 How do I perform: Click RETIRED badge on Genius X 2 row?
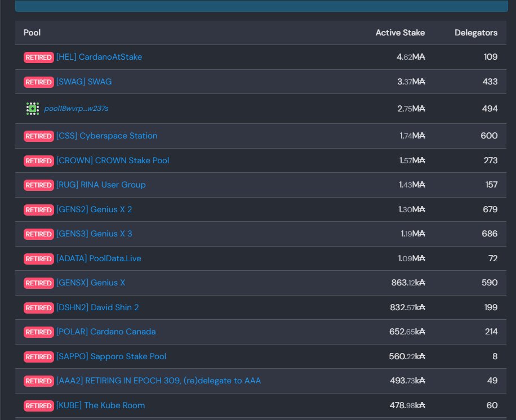(38, 209)
